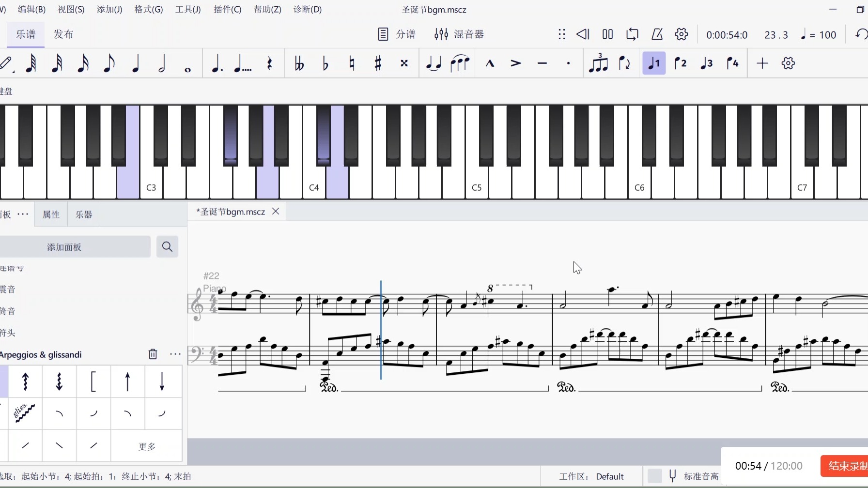
Task: Rewind playback to the start
Action: coord(583,34)
